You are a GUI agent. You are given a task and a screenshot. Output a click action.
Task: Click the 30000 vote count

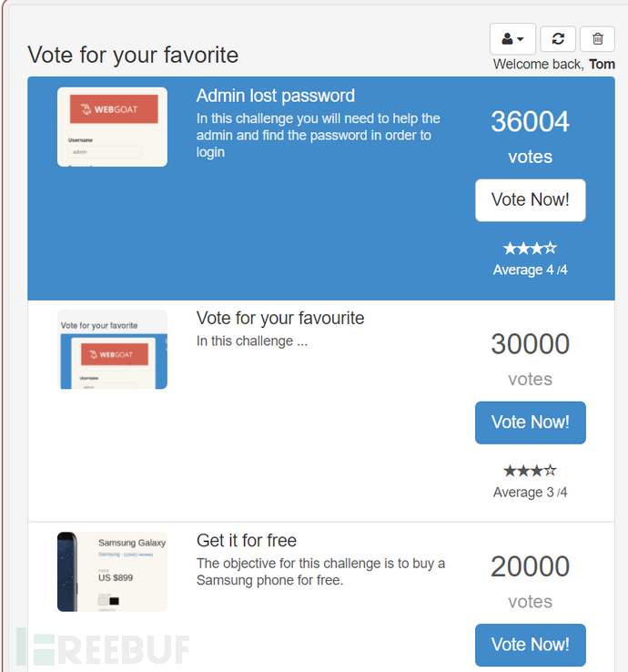click(530, 344)
